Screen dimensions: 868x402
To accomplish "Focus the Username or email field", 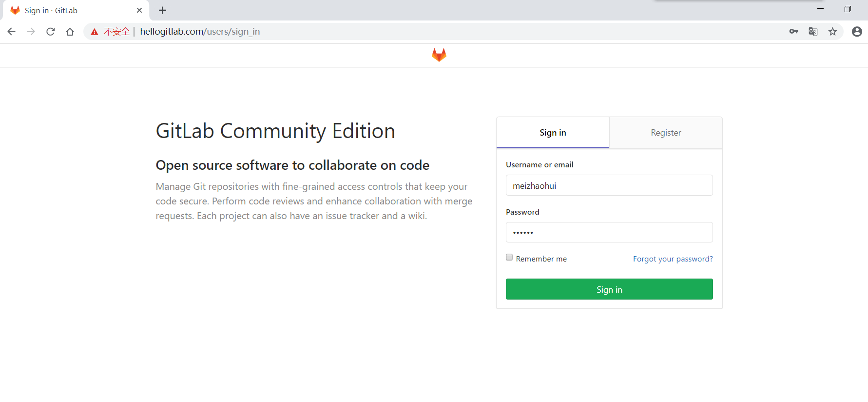I will coord(609,185).
